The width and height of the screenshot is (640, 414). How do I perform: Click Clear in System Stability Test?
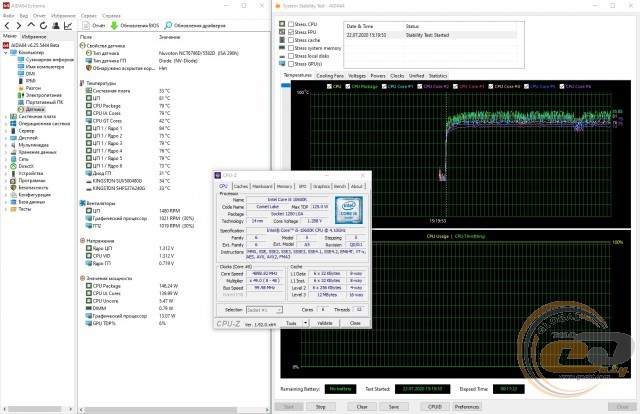pyautogui.click(x=362, y=407)
